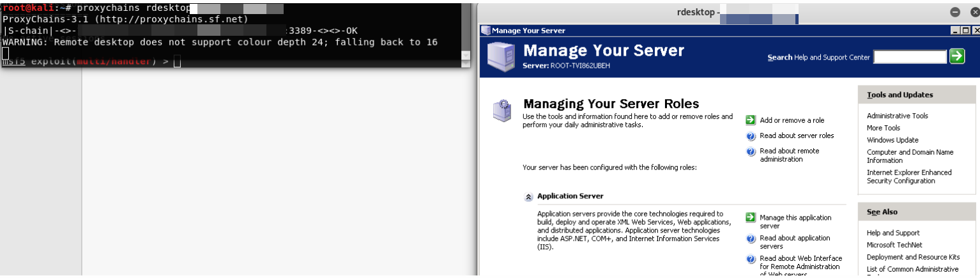Click the Tools and Updates heading
Image resolution: width=980 pixels, height=278 pixels.
pos(900,95)
